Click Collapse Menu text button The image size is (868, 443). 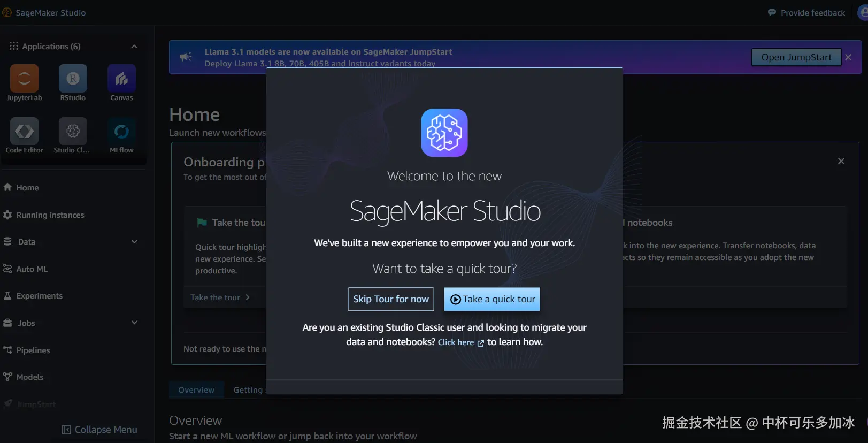(x=106, y=430)
